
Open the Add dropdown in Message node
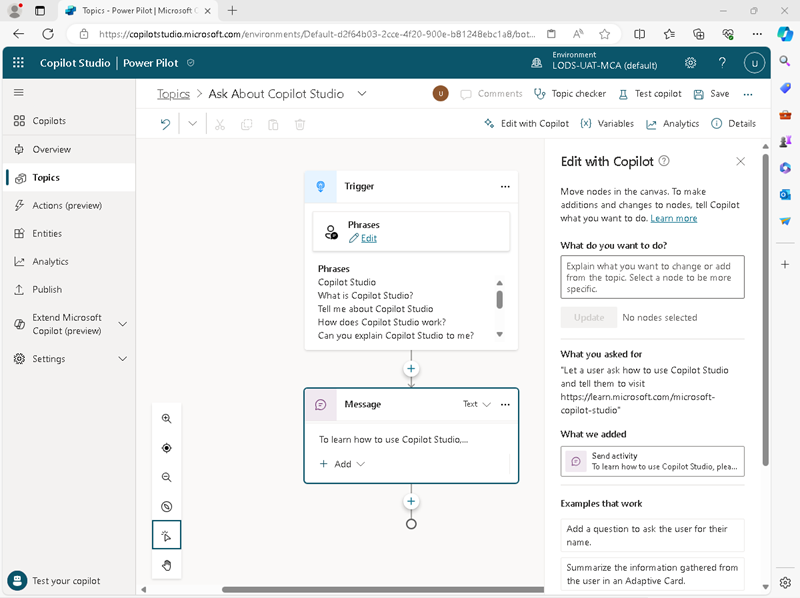[x=342, y=464]
